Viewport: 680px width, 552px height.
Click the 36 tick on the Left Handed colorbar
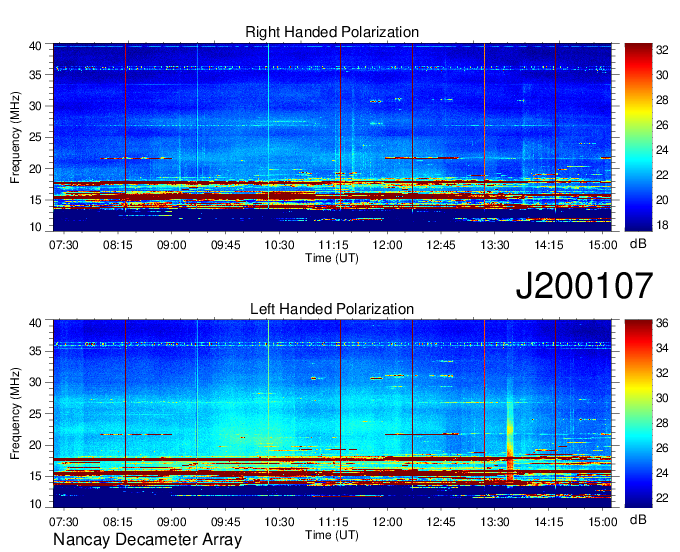tap(662, 323)
